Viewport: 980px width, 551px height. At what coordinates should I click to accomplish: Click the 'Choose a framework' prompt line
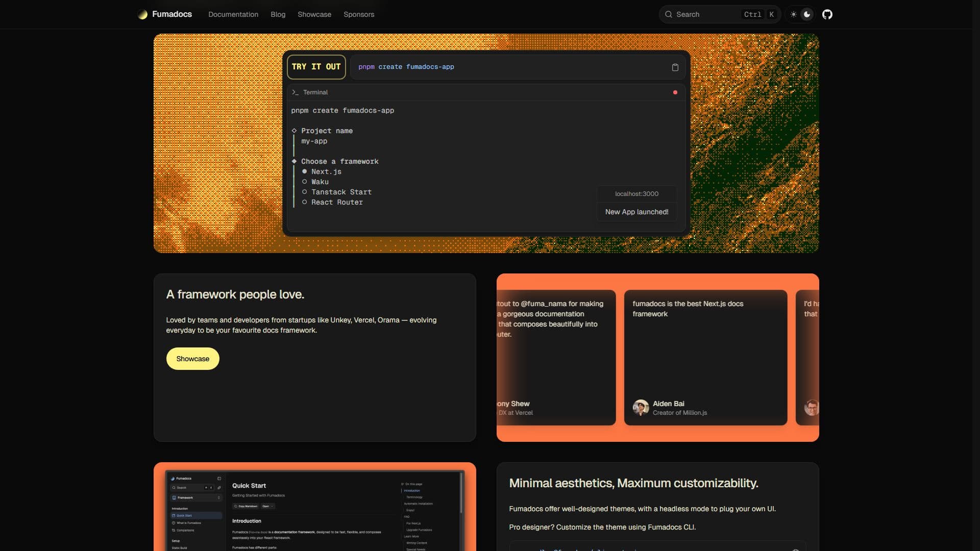[x=340, y=161]
